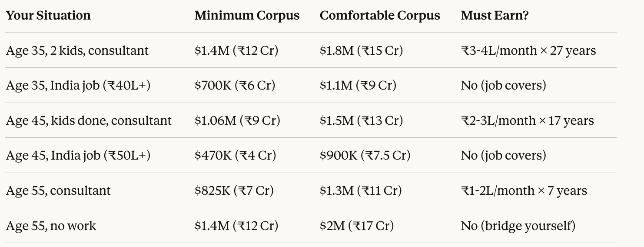The width and height of the screenshot is (644, 247).
Task: Select '₹1-2L/month × 7 years' cell
Action: coord(524,190)
